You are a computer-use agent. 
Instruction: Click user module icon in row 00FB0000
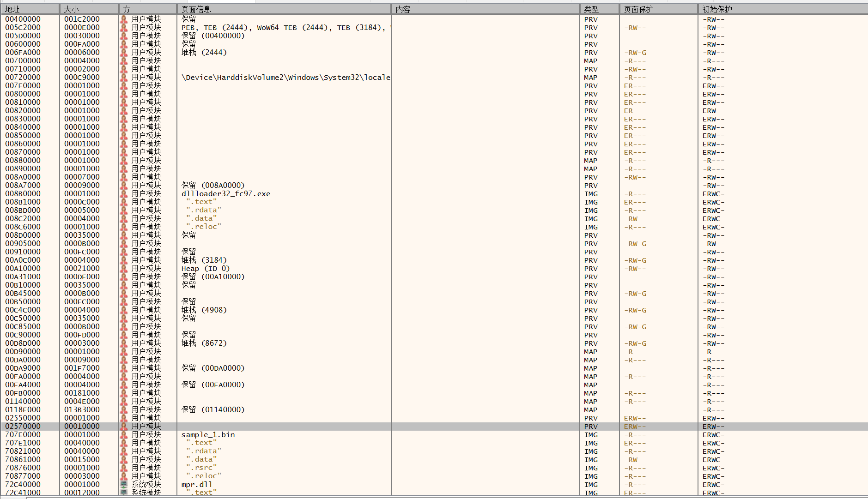coord(124,393)
